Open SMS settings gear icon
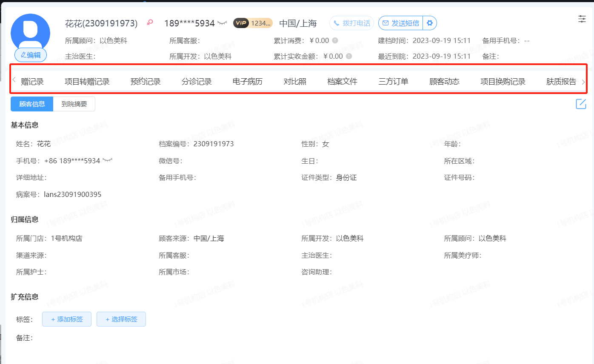Image resolution: width=594 pixels, height=364 pixels. click(x=430, y=23)
